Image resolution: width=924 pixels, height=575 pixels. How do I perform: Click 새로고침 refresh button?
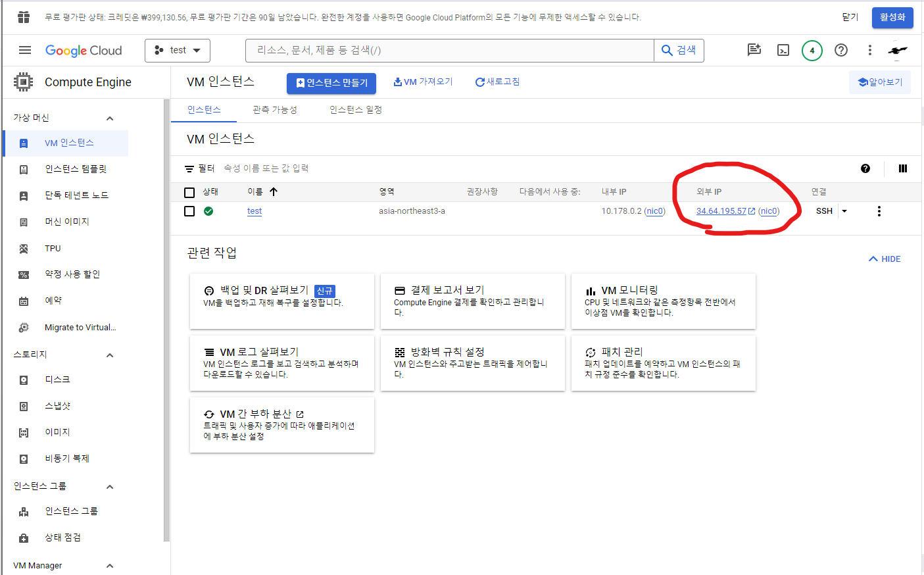pyautogui.click(x=497, y=82)
